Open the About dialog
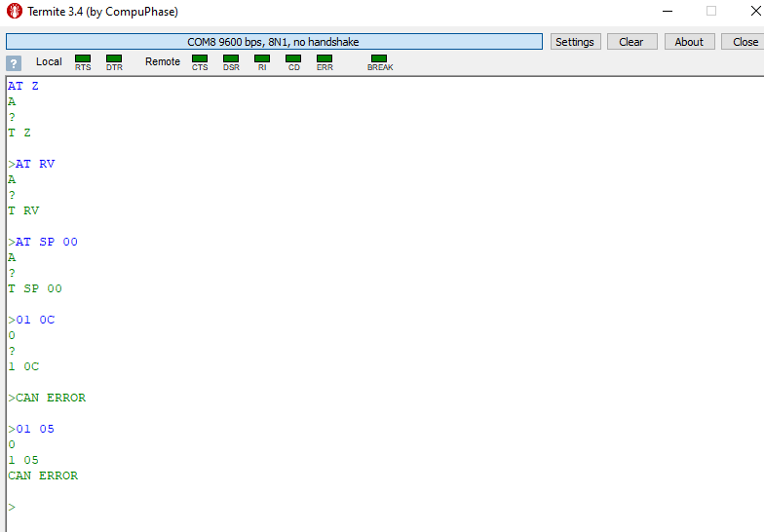The height and width of the screenshot is (532, 764). 690,41
